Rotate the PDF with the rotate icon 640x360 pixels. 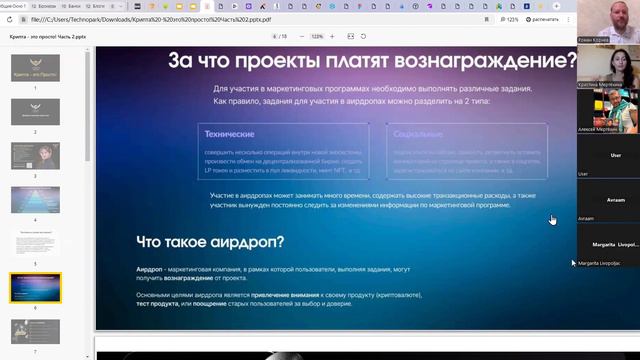363,37
